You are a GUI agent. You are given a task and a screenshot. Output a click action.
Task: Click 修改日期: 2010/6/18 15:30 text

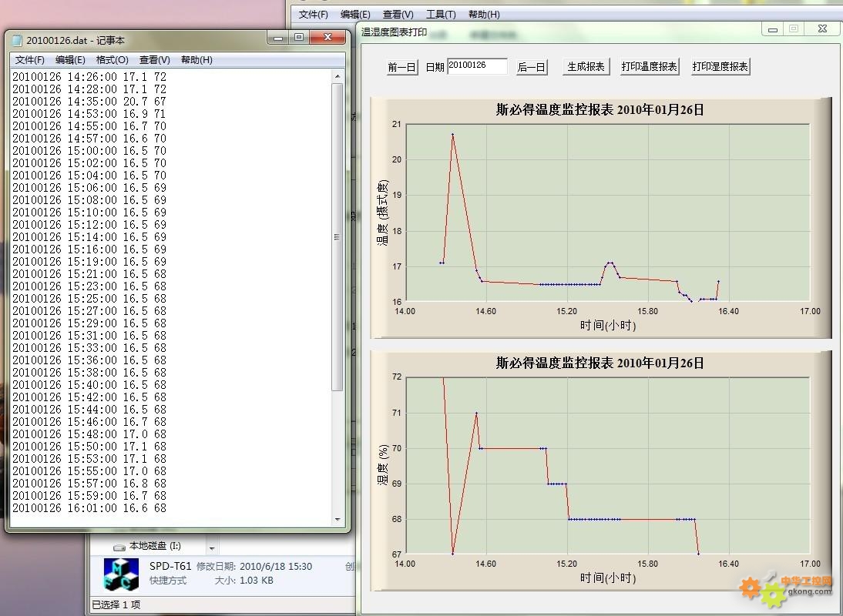(254, 566)
